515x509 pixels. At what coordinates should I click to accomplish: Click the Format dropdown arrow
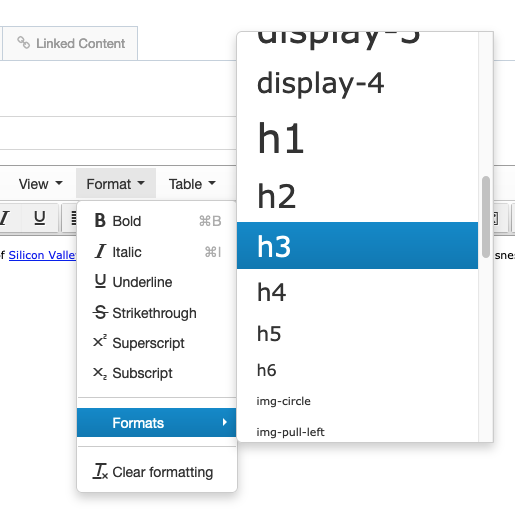pyautogui.click(x=141, y=183)
